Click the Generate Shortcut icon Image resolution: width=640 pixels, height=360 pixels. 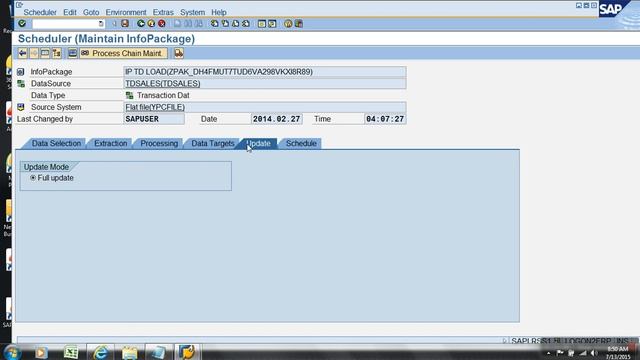272,24
